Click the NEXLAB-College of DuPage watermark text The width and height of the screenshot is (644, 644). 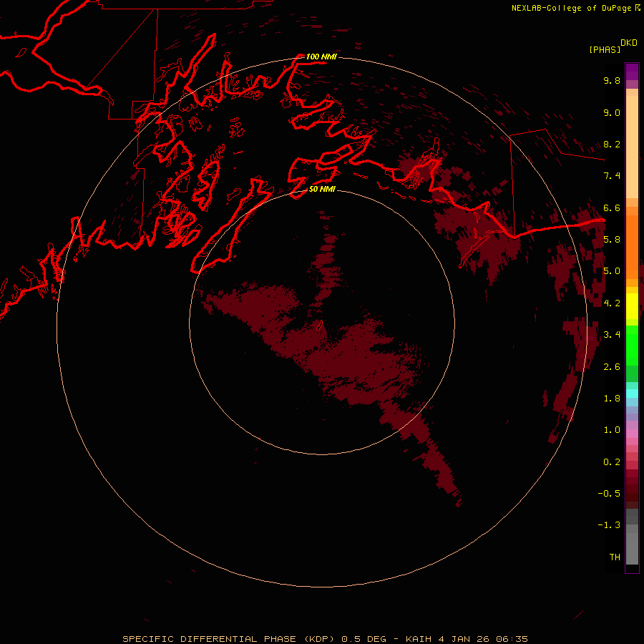coord(572,8)
